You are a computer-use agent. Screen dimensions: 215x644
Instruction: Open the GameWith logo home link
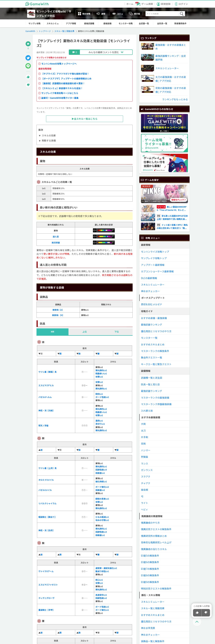(37, 4)
